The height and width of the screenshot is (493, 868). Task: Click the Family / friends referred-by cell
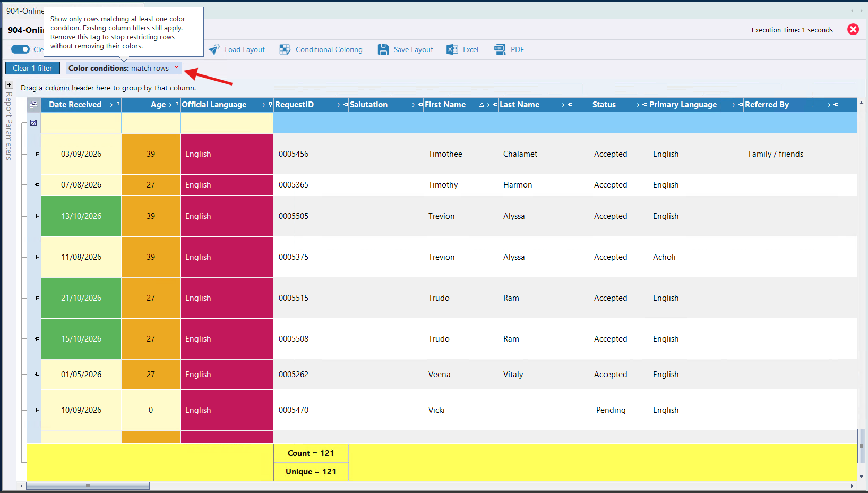coord(776,154)
